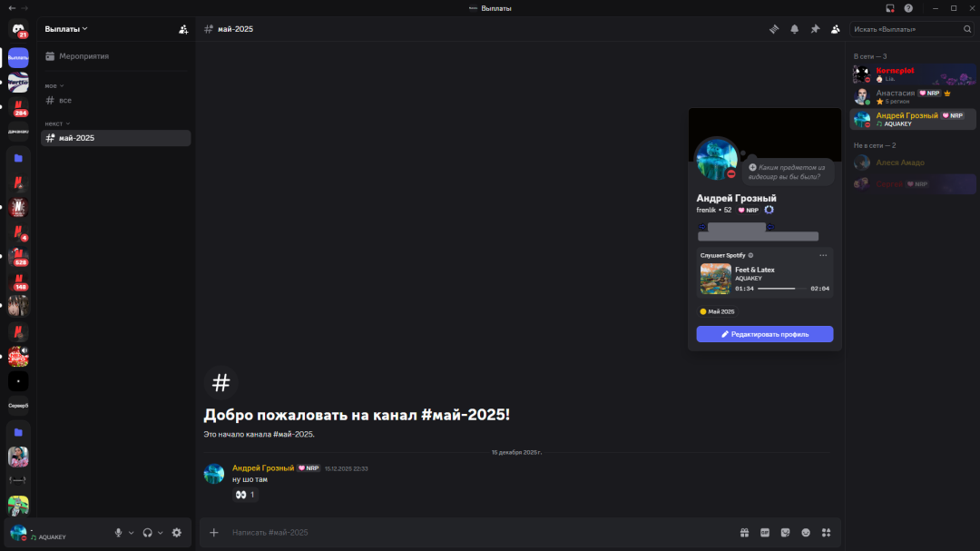
Task: Collapse the некст channel category
Action: click(x=57, y=123)
